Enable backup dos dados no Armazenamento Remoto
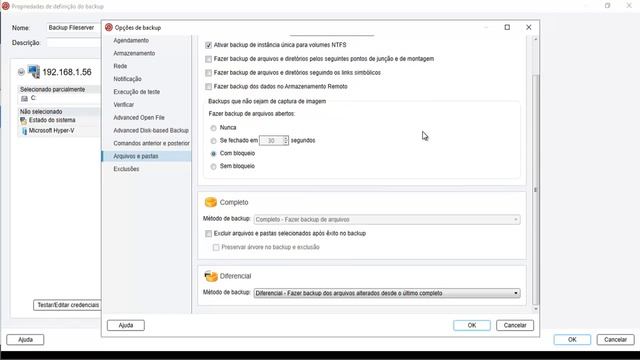The height and width of the screenshot is (360, 640). pos(209,87)
